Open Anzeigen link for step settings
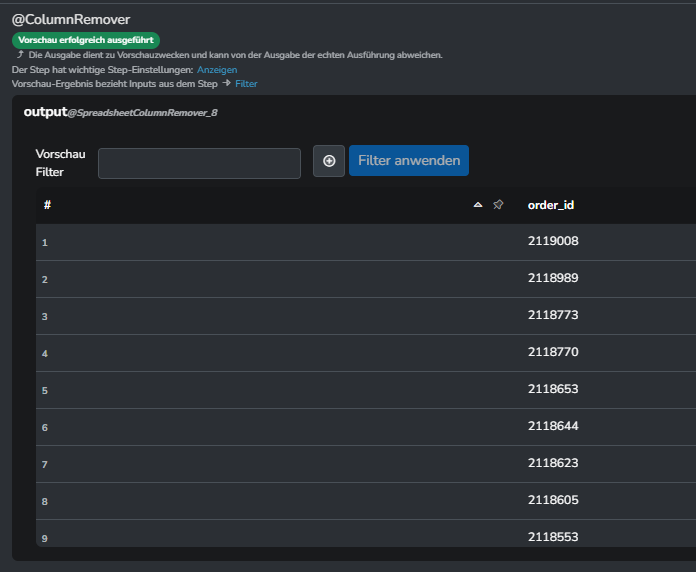Screen dimensions: 696x572 point(217,70)
